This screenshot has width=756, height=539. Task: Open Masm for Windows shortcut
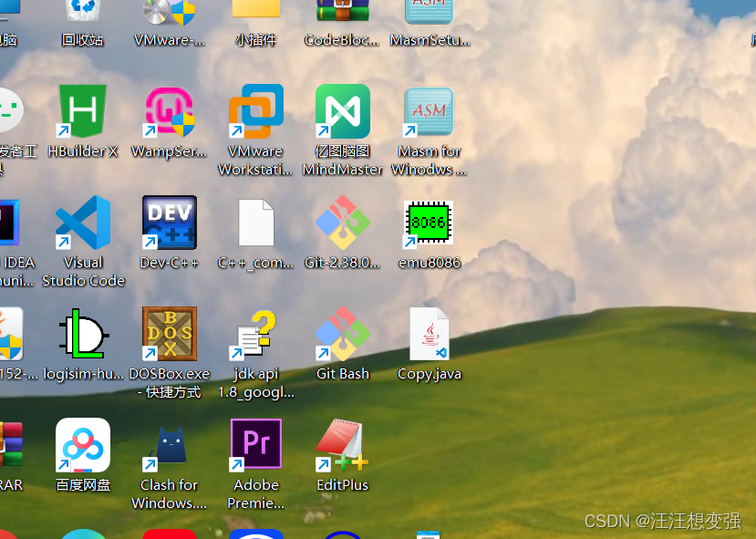[x=429, y=111]
